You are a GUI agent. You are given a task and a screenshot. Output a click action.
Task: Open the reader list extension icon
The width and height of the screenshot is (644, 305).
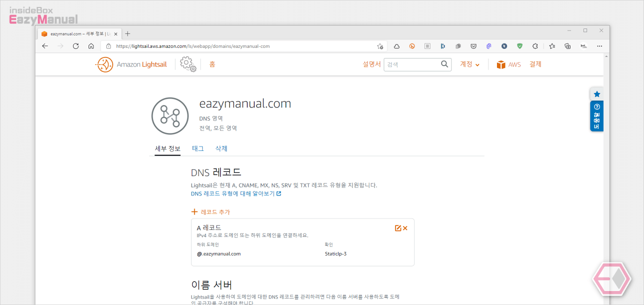click(428, 46)
